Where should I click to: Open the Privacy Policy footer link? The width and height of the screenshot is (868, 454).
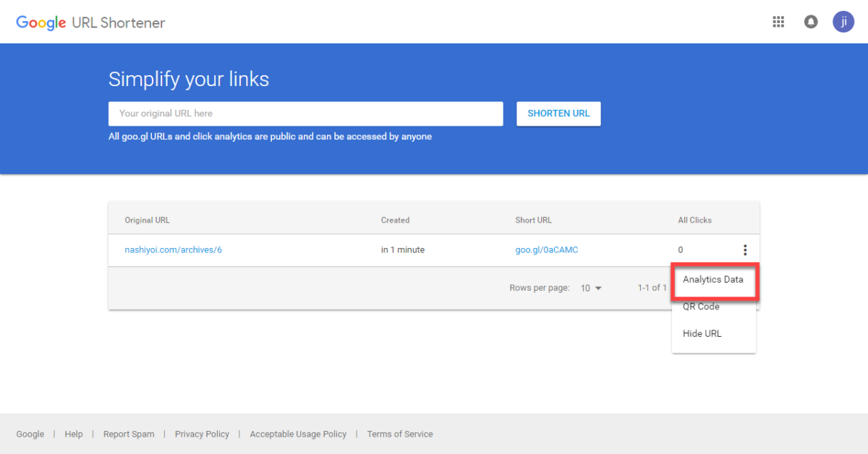click(x=202, y=434)
